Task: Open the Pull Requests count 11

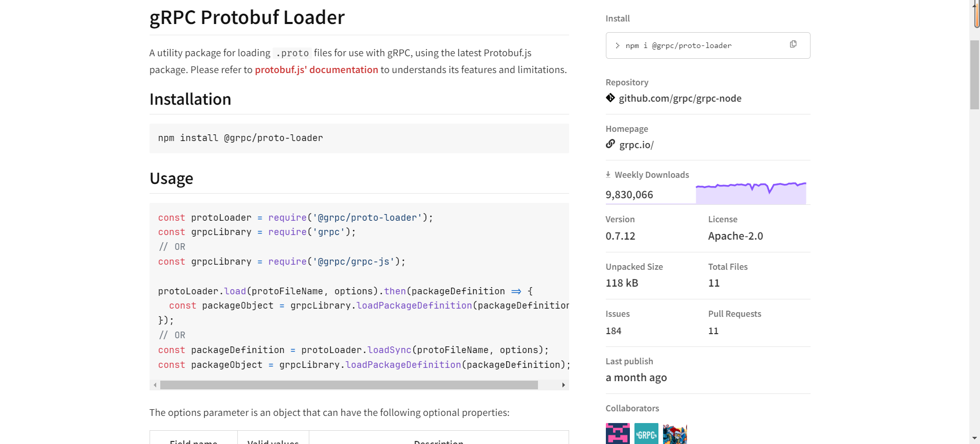Action: (x=713, y=331)
